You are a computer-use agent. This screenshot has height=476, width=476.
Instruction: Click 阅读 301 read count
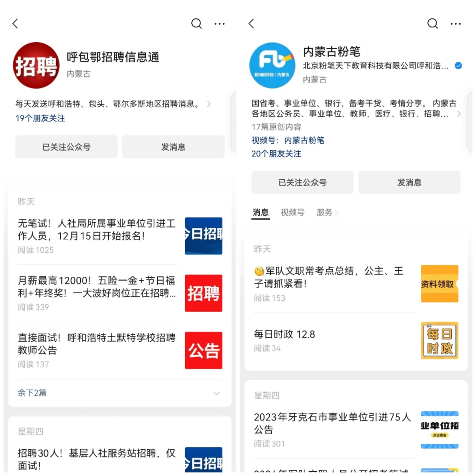coord(269,444)
